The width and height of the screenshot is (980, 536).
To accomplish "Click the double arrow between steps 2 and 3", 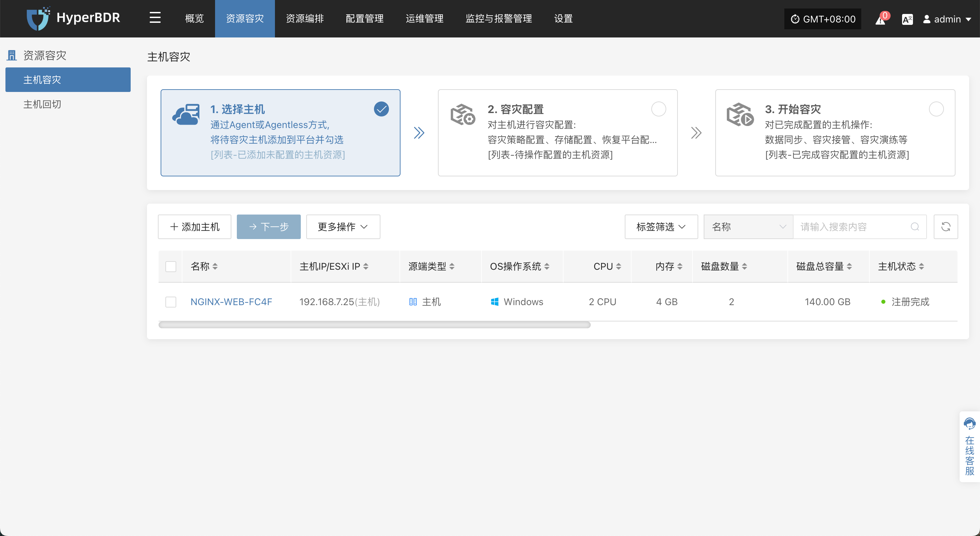I will (x=696, y=133).
